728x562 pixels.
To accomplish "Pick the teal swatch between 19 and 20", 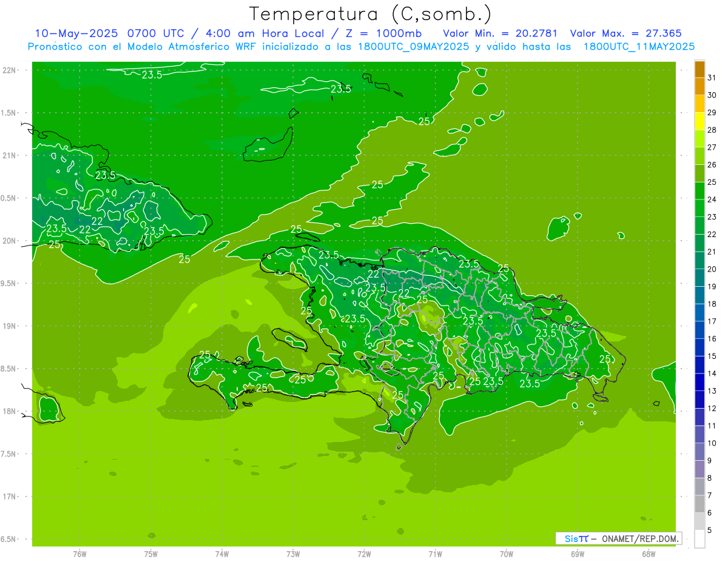I will coord(699,278).
